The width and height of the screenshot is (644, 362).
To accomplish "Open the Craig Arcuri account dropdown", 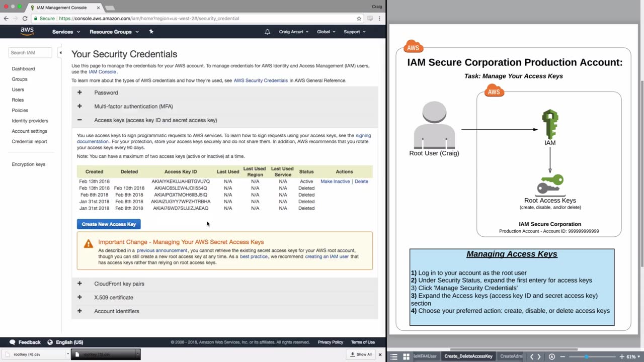I will coord(294,32).
